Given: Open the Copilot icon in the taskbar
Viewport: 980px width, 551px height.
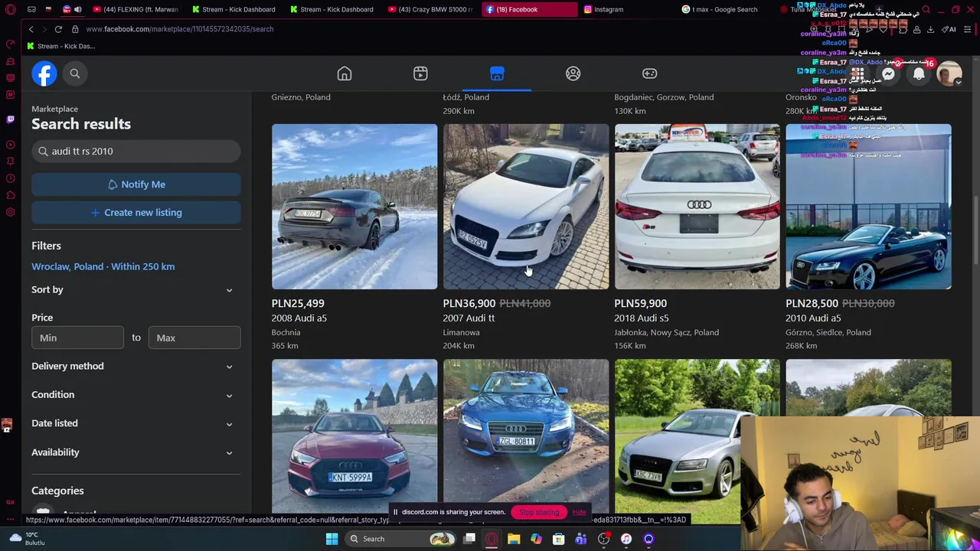Looking at the screenshot, I should (536, 539).
